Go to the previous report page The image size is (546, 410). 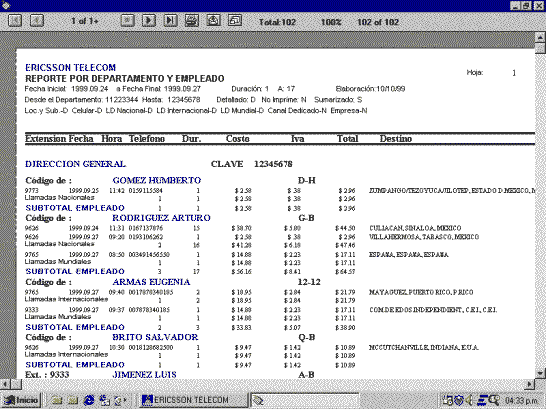point(37,21)
